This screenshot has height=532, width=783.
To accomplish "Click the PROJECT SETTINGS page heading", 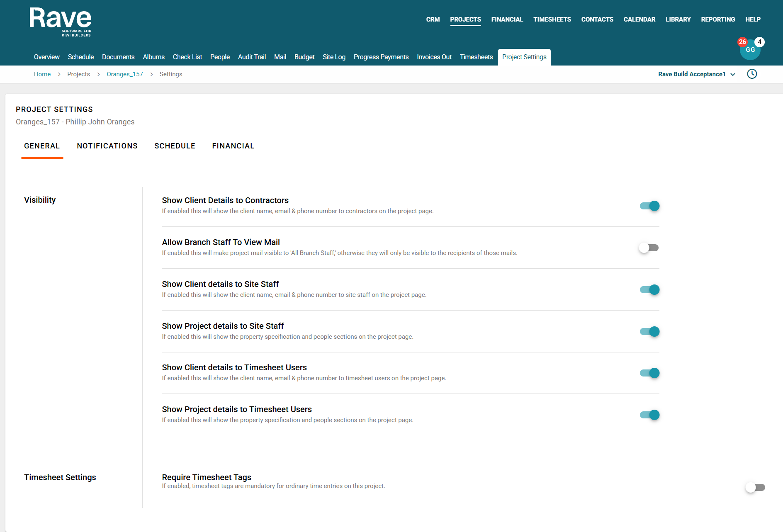I will click(54, 109).
